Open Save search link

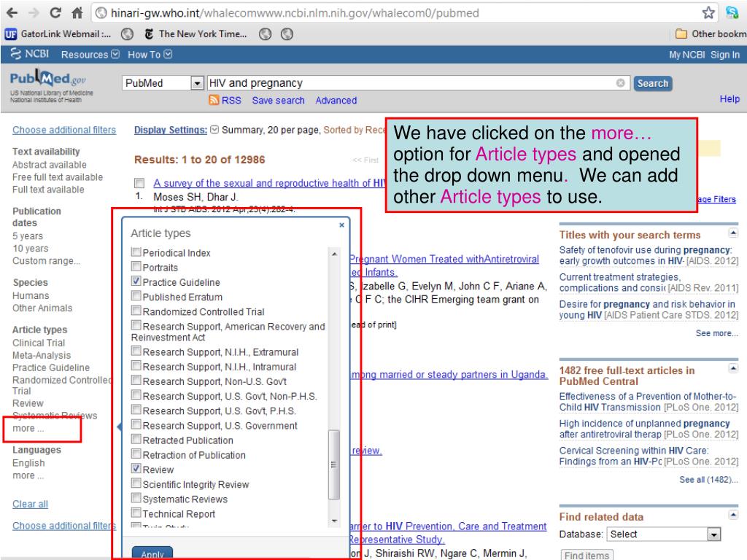click(278, 101)
